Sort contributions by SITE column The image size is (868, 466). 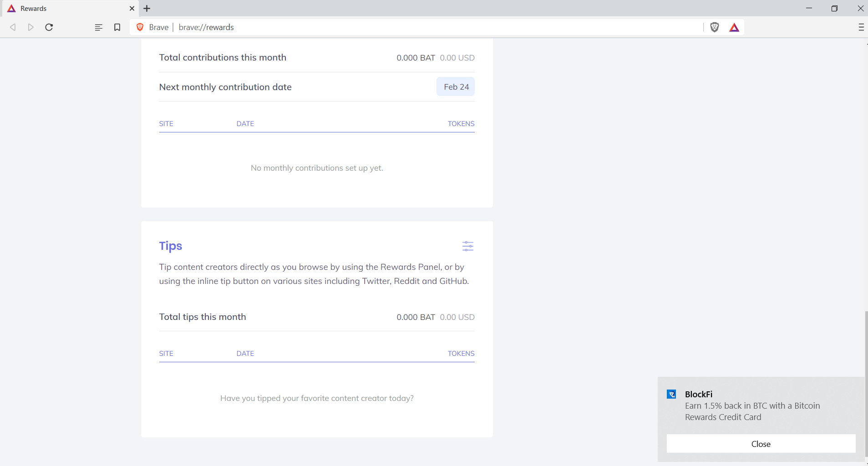tap(166, 123)
